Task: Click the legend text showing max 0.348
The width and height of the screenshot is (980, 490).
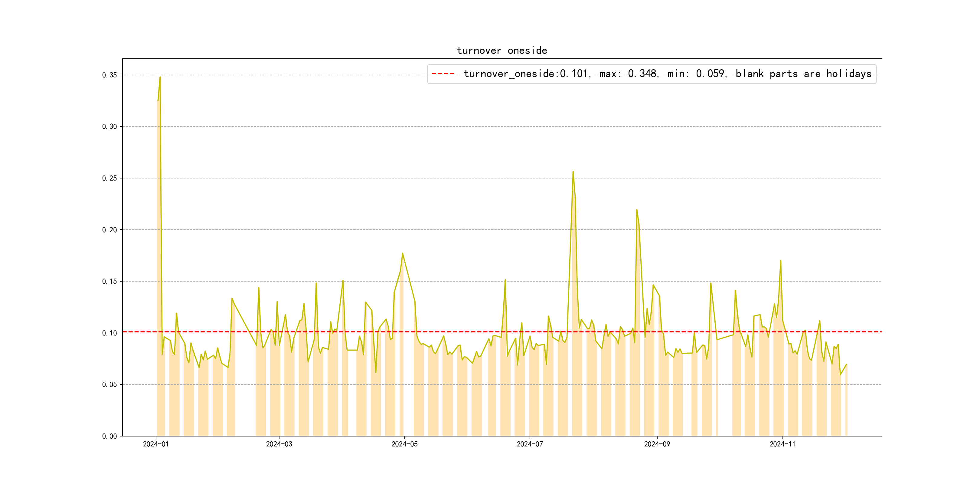Action: point(629,74)
